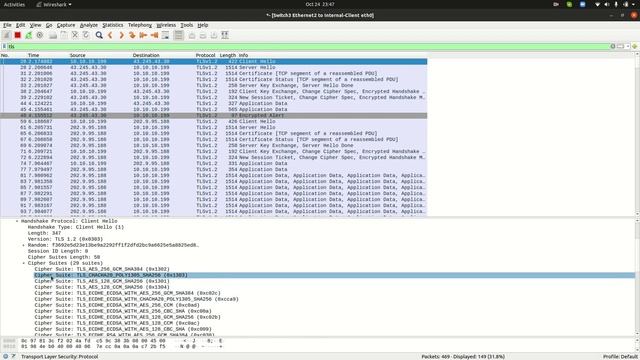
Task: Click the Go to specified packet icon
Action: pyautogui.click(x=132, y=36)
